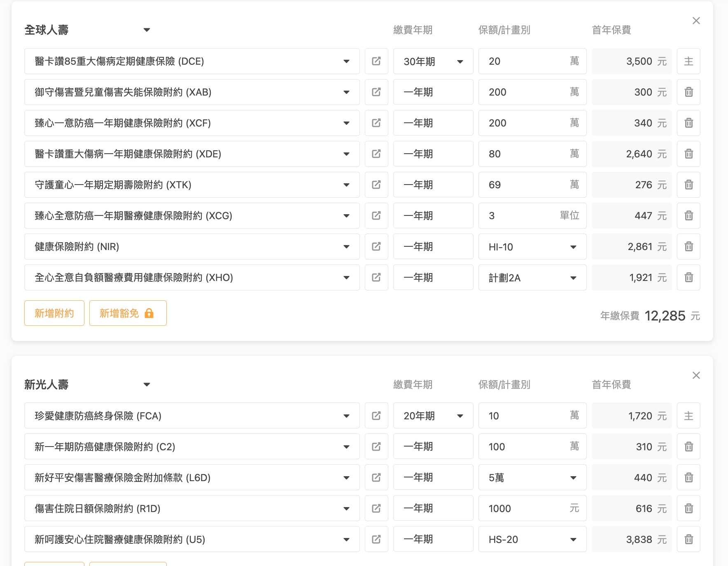Edit R1D daily amount field showing 1000
Image resolution: width=728 pixels, height=566 pixels.
pos(532,509)
